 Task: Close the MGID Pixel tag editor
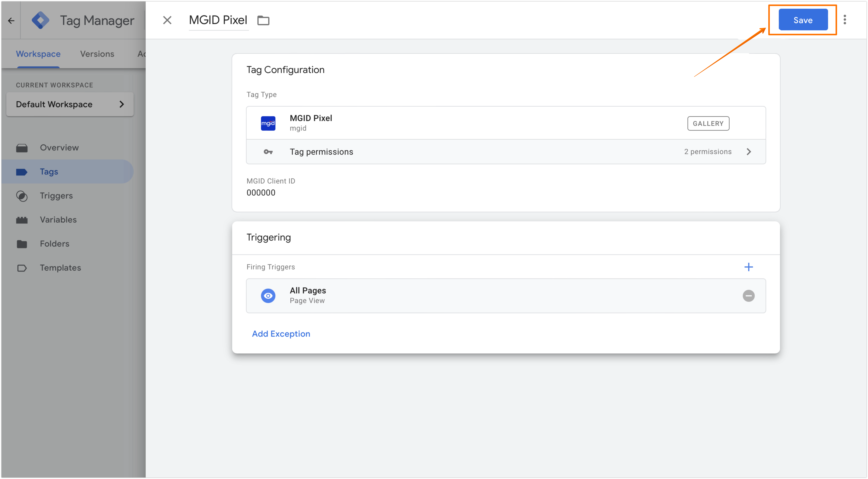167,20
